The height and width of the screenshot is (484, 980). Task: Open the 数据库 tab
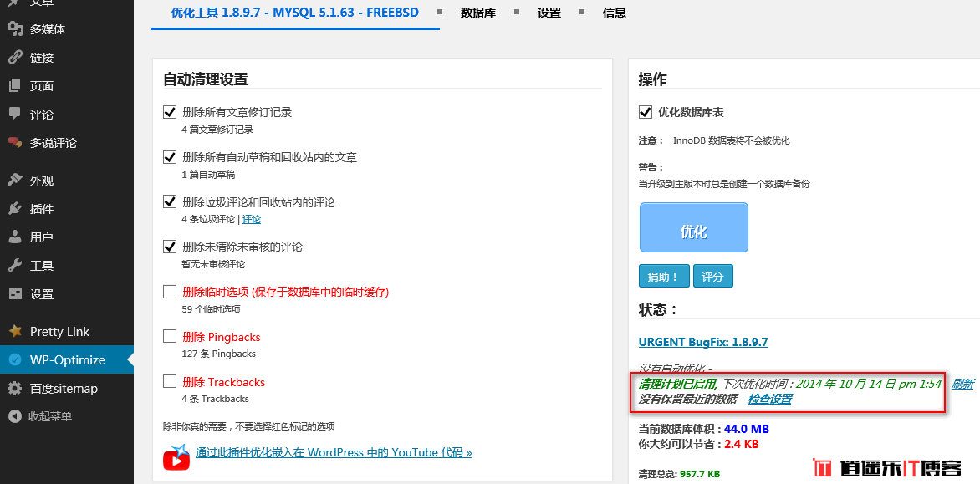[x=478, y=13]
